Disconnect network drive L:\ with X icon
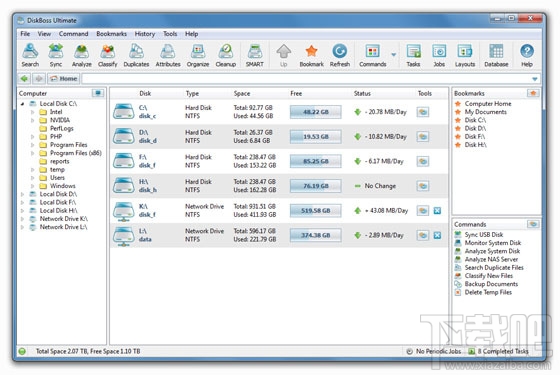The width and height of the screenshot is (560, 375). tap(437, 235)
